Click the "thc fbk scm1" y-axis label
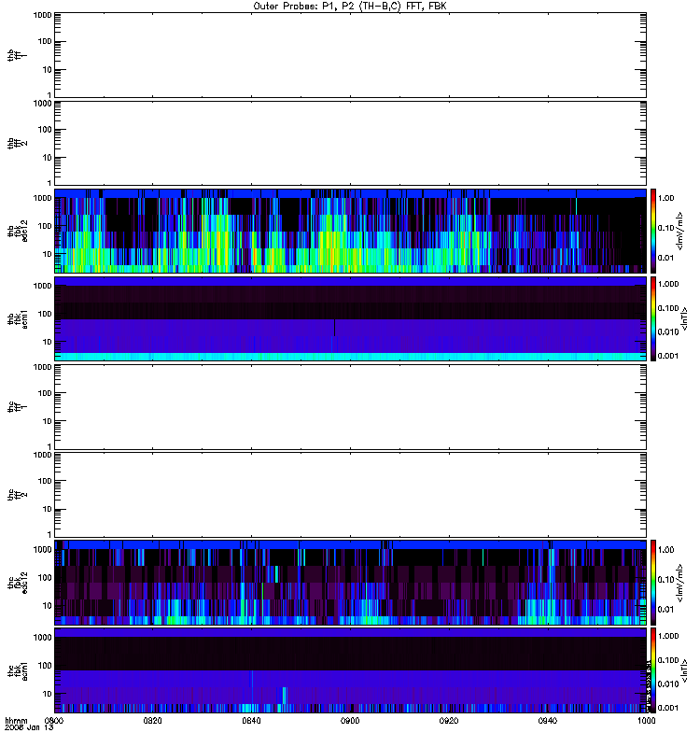700x747 pixels. [x=17, y=670]
